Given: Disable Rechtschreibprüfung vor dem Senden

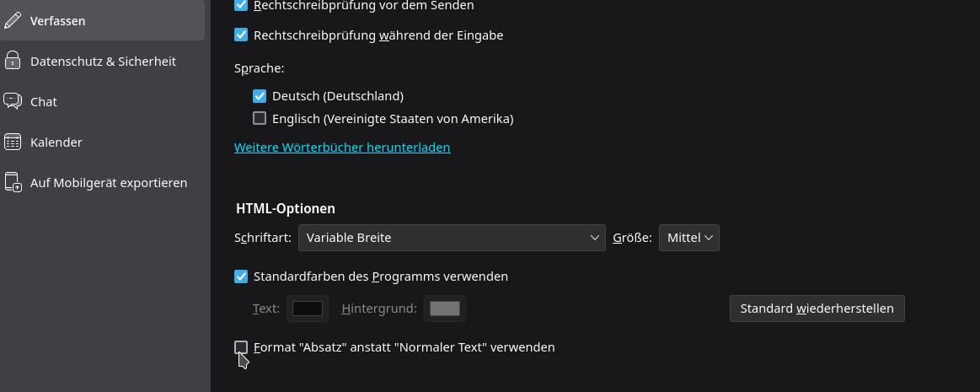Looking at the screenshot, I should click(x=241, y=5).
